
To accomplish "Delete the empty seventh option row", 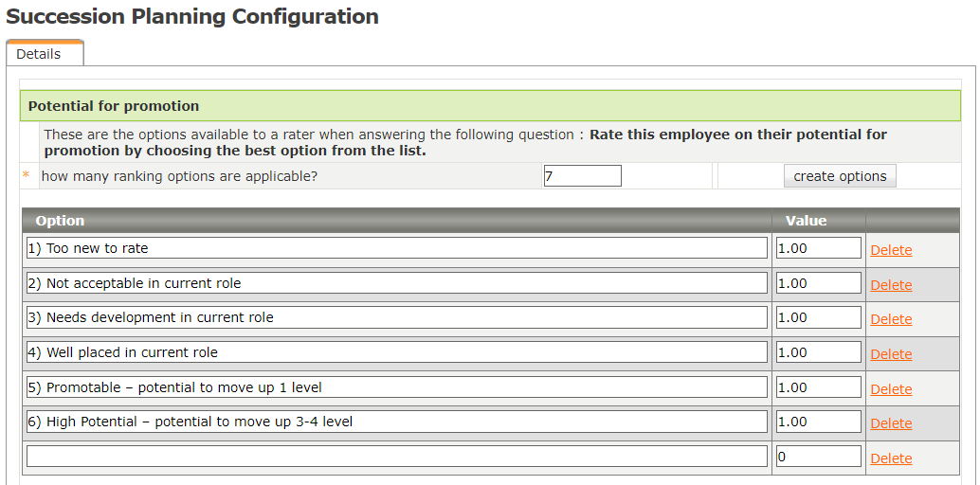I will [x=891, y=458].
